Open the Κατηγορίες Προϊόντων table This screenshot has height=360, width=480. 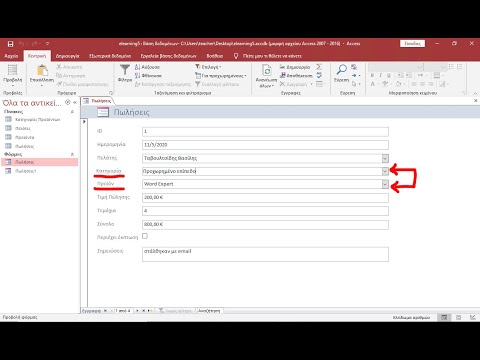pos(37,119)
